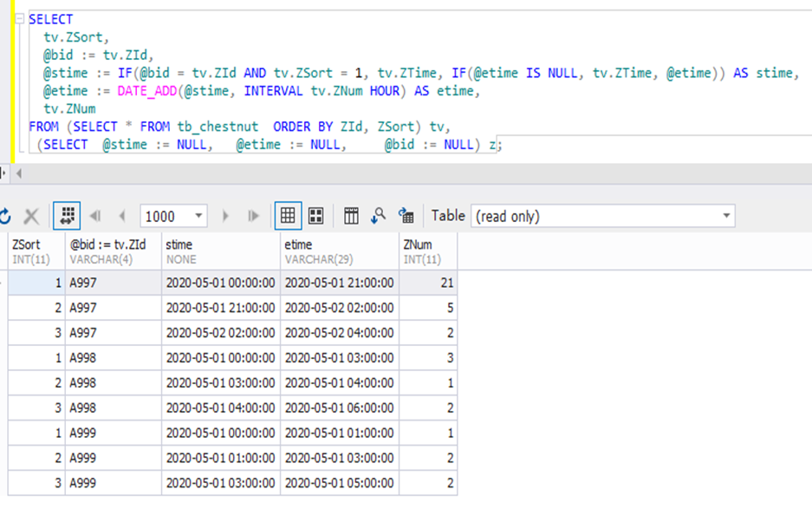Select the etime cell 2020-05-01 21:00:00
Viewport: 812px width, 509px height.
pyautogui.click(x=340, y=283)
